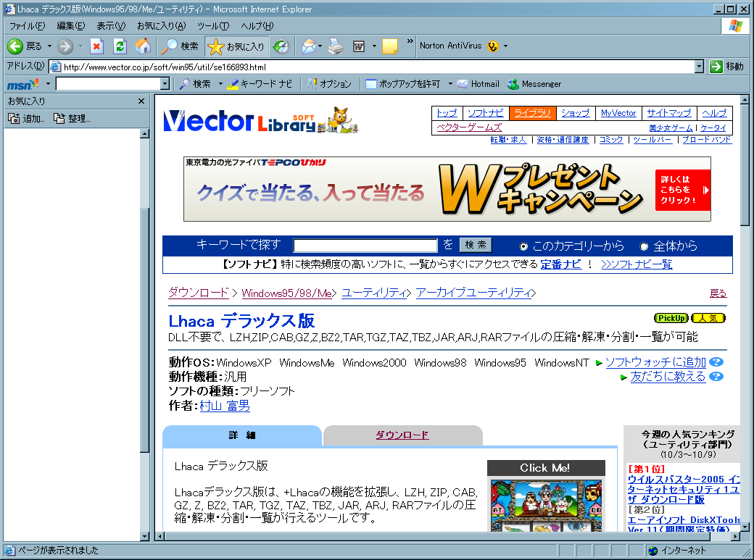Open the File (ファイル) menu
Screen dimensions: 754x560
tap(28, 26)
